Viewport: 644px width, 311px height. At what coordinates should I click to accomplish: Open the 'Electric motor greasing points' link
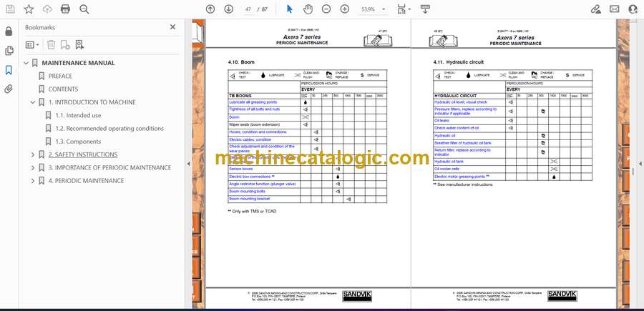click(462, 177)
